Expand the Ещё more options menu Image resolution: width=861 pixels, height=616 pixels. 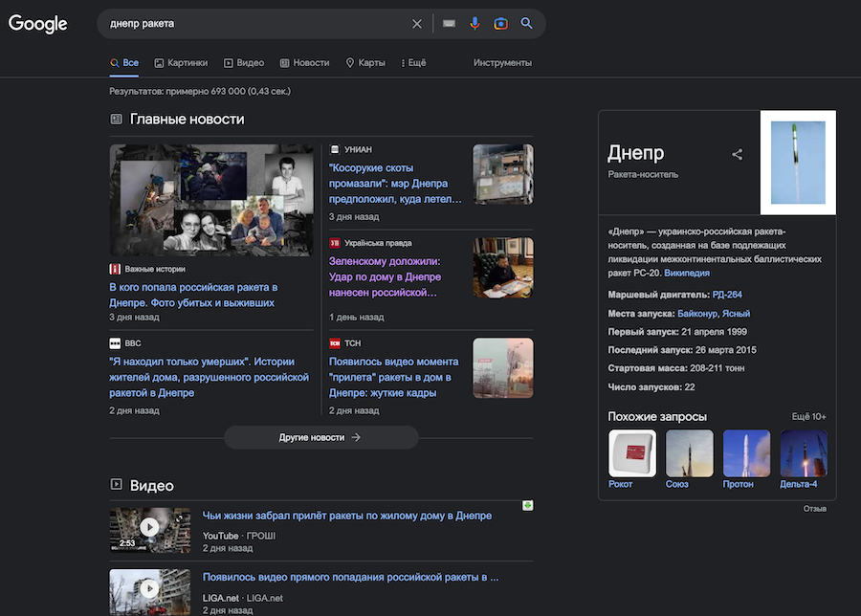pos(412,63)
